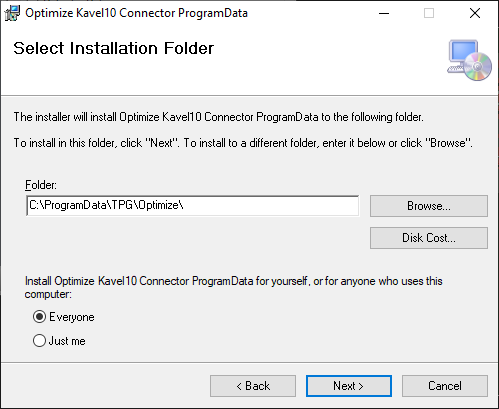This screenshot has width=499, height=409.
Task: Show the Disk Cost information
Action: click(429, 238)
